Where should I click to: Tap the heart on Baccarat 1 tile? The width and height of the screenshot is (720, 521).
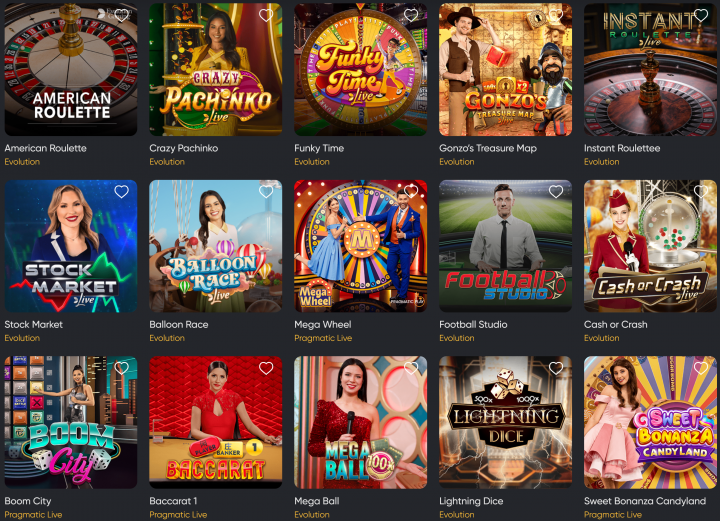click(x=266, y=368)
